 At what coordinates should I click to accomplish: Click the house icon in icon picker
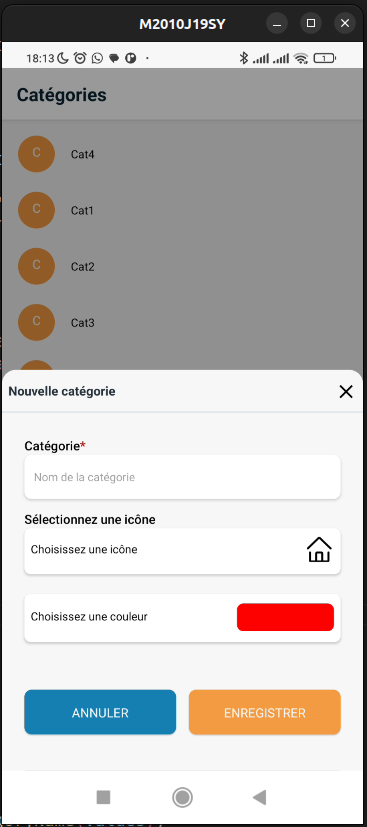(319, 550)
